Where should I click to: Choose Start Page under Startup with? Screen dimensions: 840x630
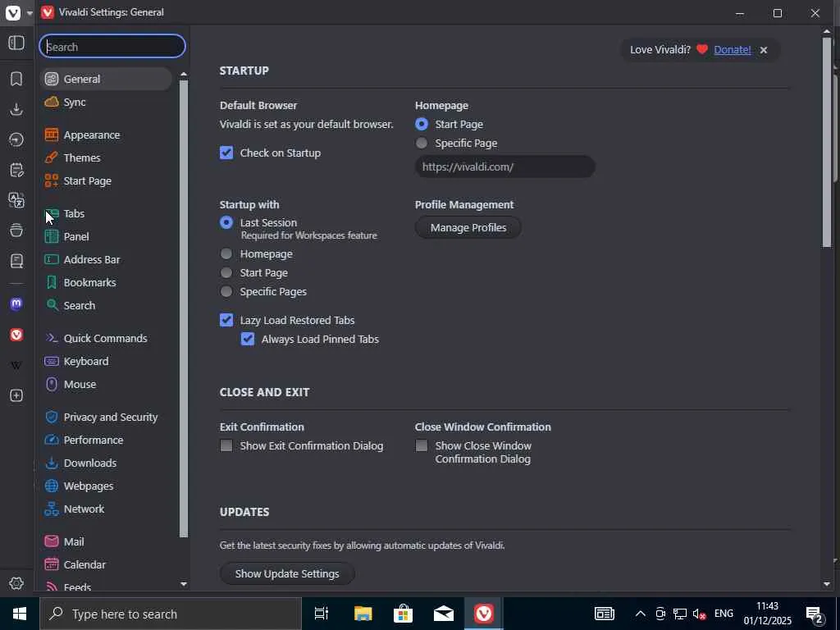226,272
